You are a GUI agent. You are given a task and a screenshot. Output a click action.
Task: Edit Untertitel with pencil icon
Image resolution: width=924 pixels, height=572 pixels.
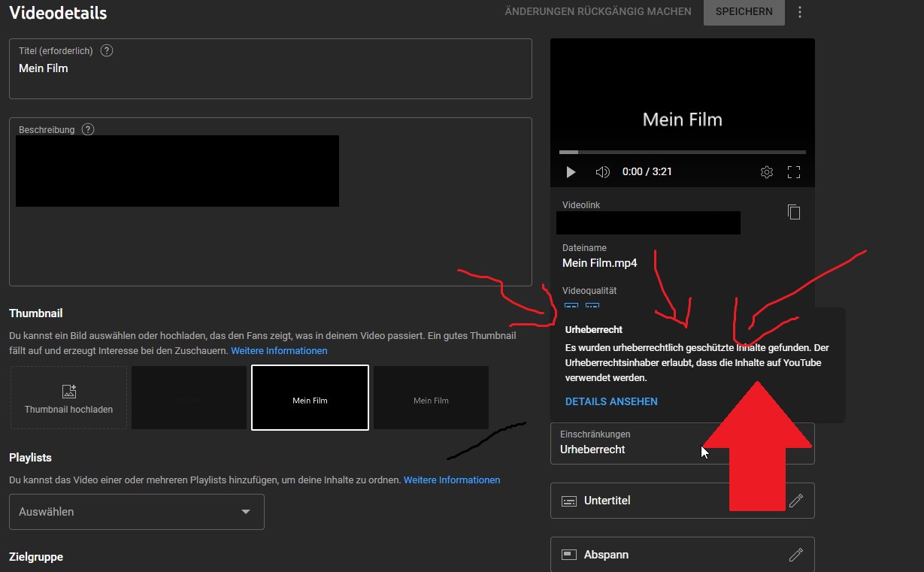795,501
